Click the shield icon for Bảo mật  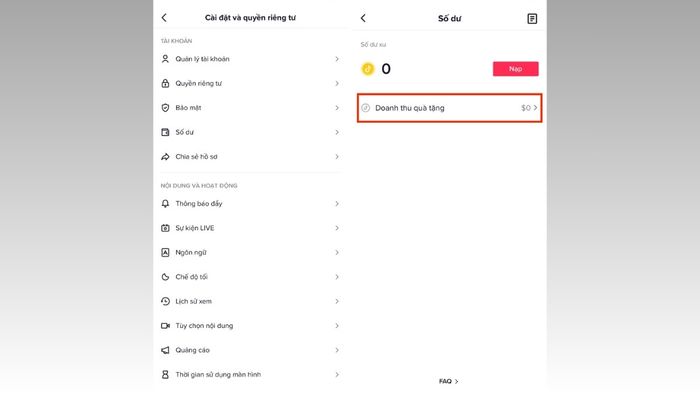pos(165,108)
